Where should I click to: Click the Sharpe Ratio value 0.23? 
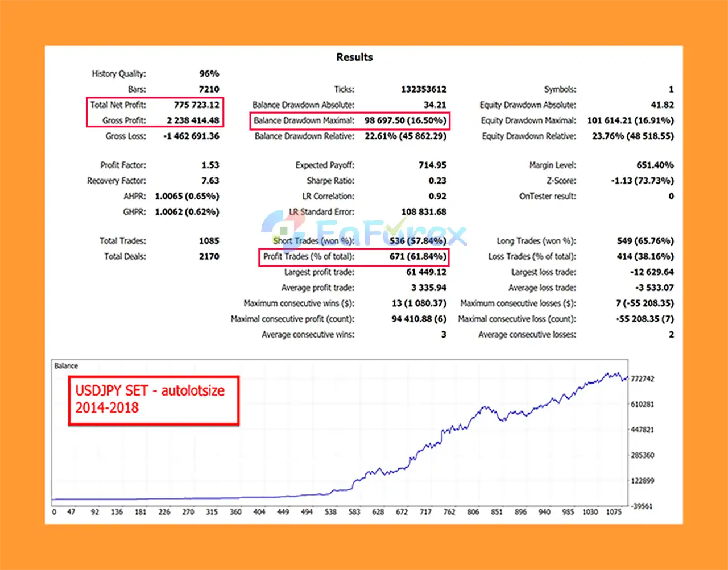437,181
